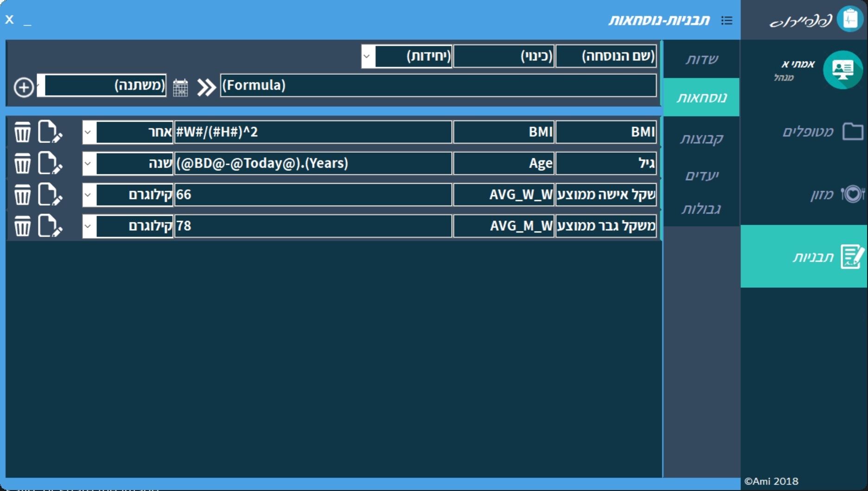Click the #W#/(#H#)^2 formula cell

[x=313, y=132]
